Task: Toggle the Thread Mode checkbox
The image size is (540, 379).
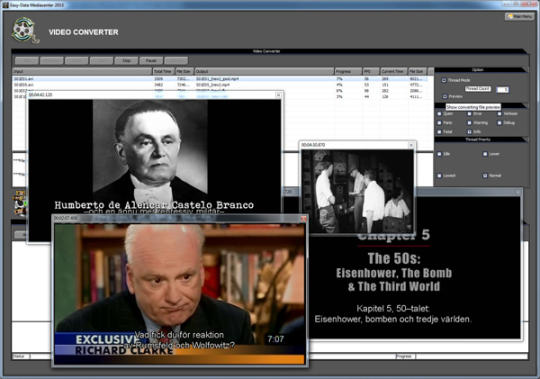Action: click(444, 80)
